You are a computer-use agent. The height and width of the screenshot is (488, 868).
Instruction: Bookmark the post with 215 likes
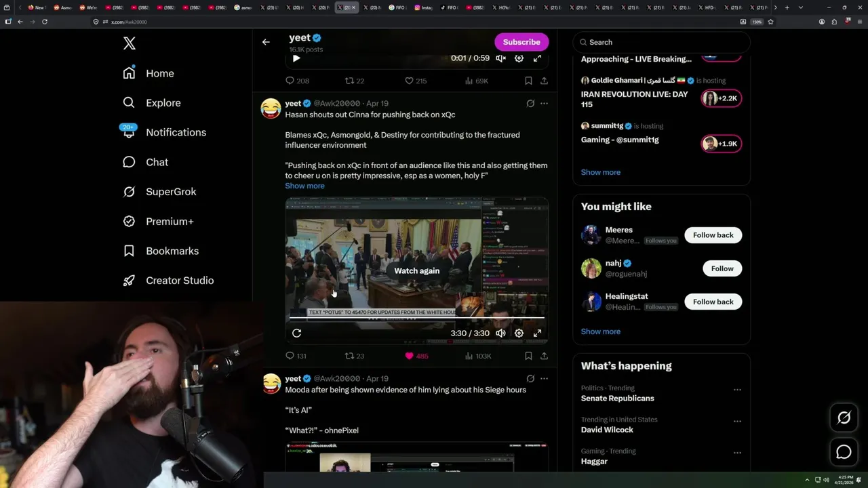(528, 81)
